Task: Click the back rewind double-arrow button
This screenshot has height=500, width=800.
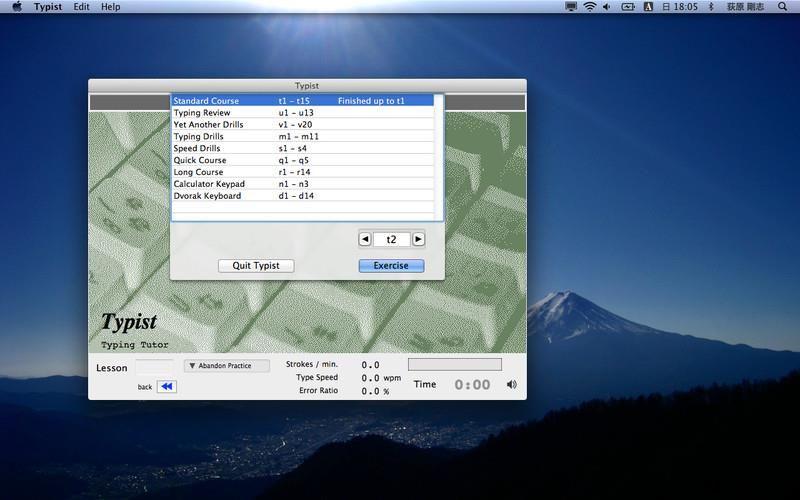Action: point(166,386)
